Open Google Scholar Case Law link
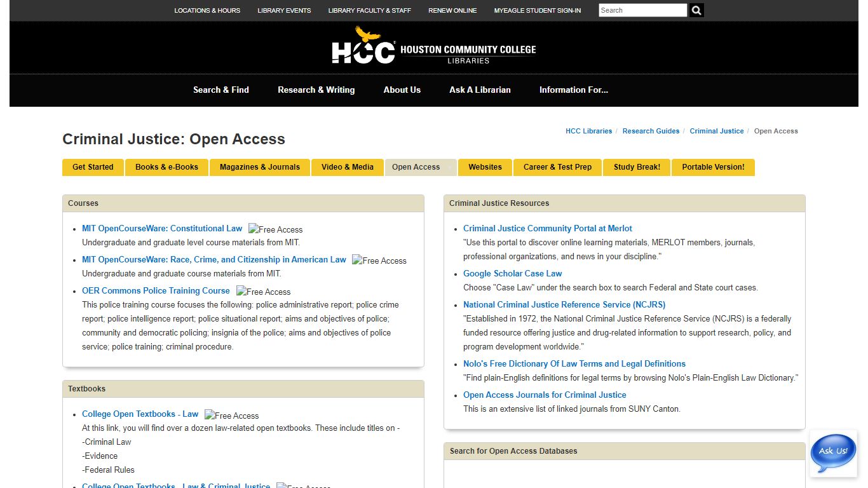 point(513,273)
